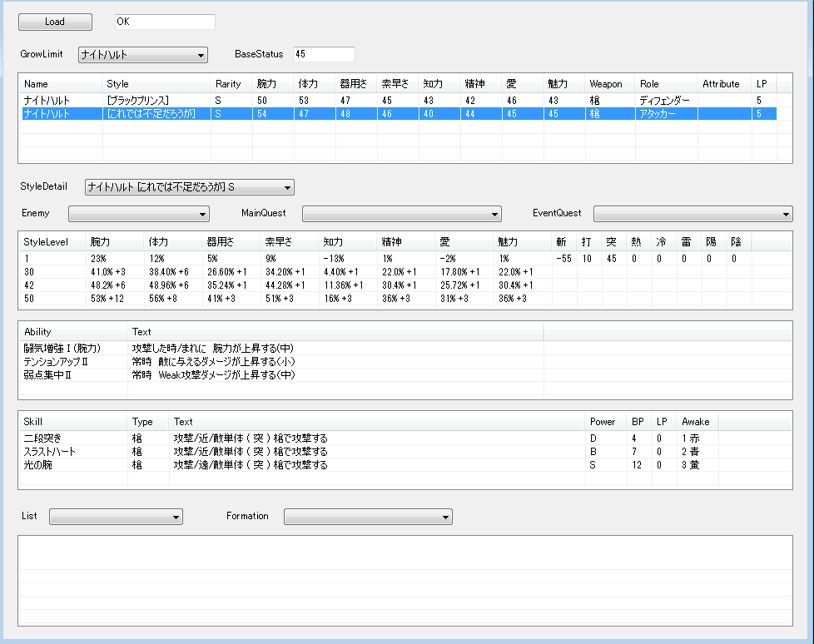Click the ディフェンダー role cell
The width and height of the screenshot is (814, 644).
(x=664, y=100)
